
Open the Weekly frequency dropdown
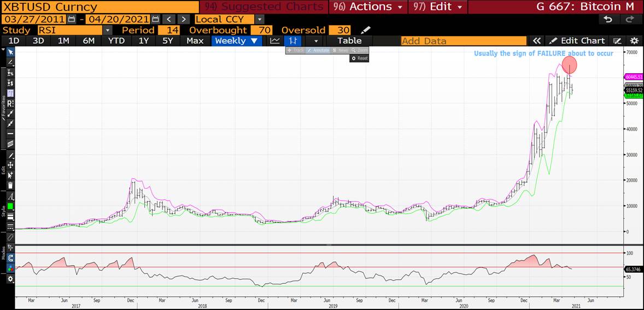(x=237, y=40)
